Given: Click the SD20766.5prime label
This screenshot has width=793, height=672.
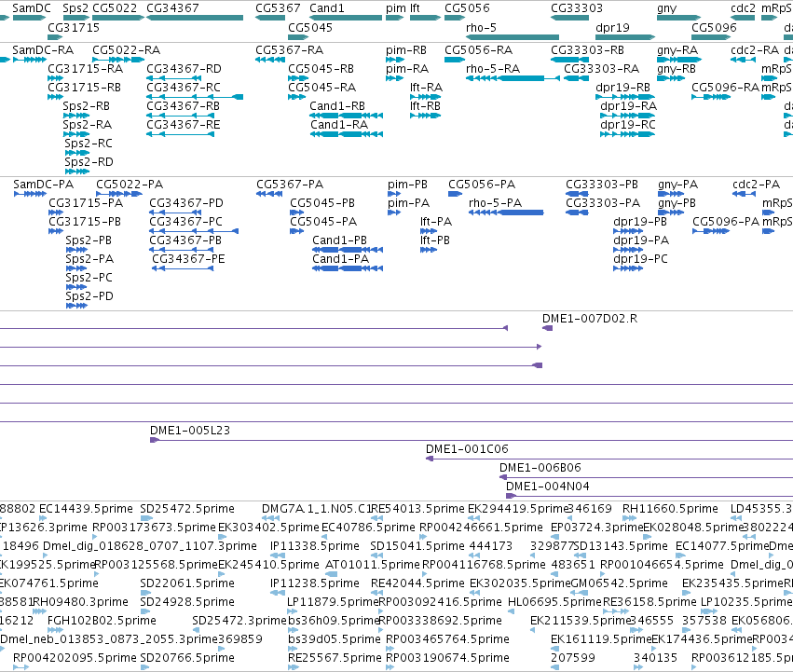Looking at the screenshot, I should (x=187, y=658).
